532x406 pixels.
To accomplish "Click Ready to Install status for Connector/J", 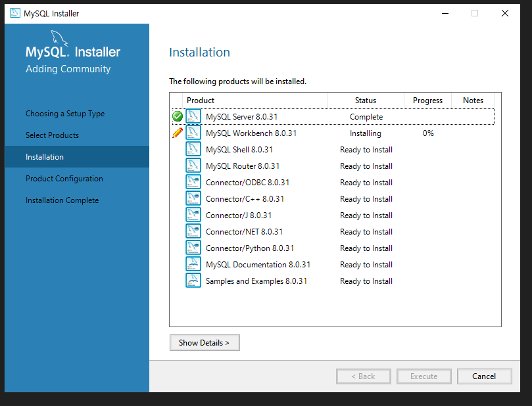I will click(366, 215).
